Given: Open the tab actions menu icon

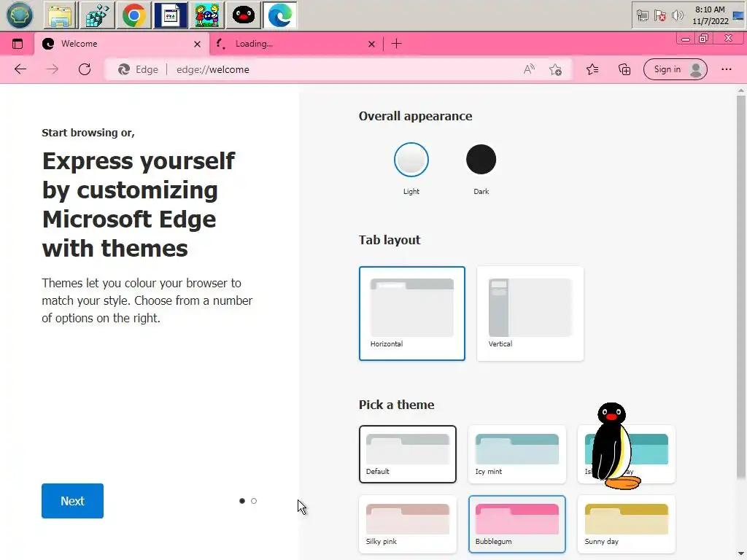Looking at the screenshot, I should coord(18,44).
